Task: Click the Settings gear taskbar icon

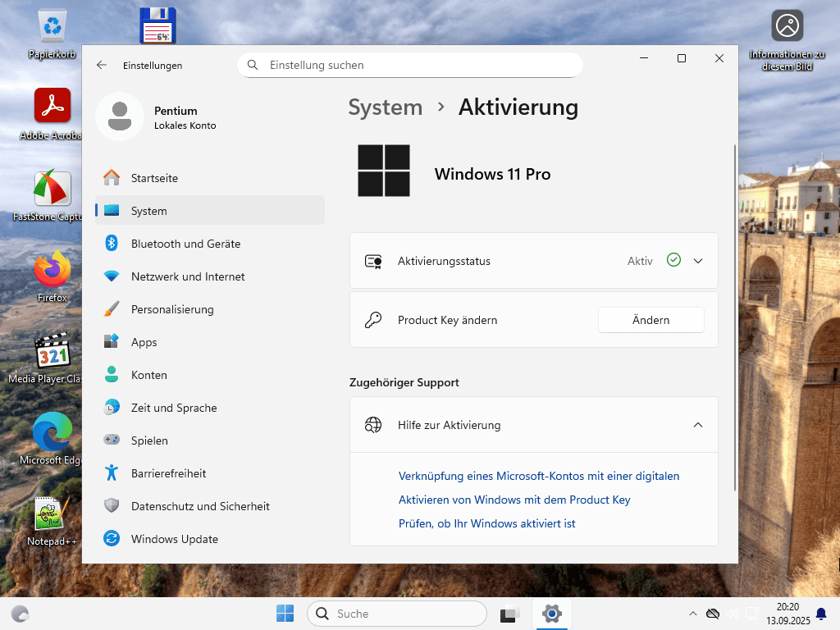Action: tap(552, 614)
